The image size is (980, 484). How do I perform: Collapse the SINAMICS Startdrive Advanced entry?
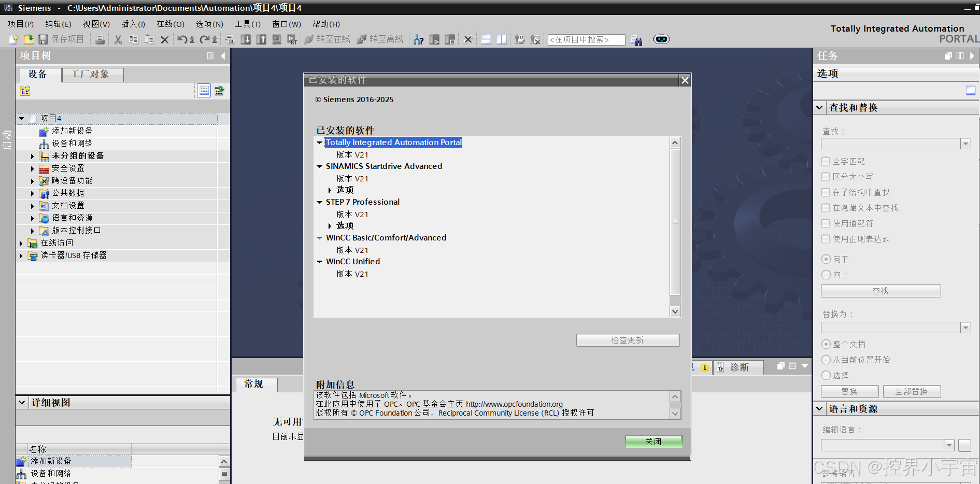click(x=320, y=166)
